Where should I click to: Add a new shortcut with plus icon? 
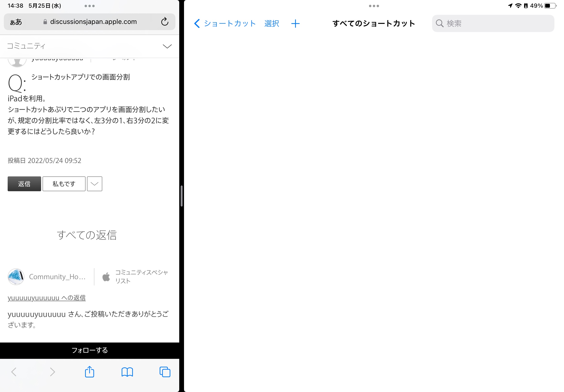pos(295,24)
